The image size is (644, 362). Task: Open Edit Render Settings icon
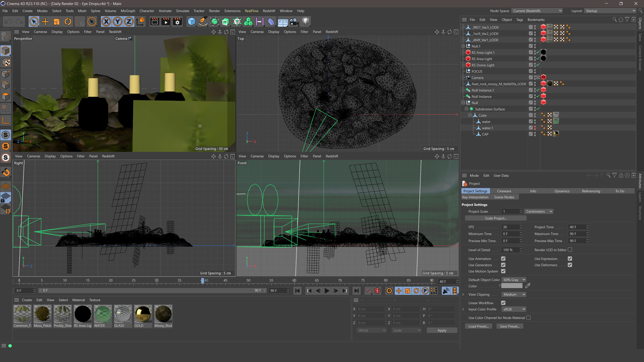click(x=177, y=22)
